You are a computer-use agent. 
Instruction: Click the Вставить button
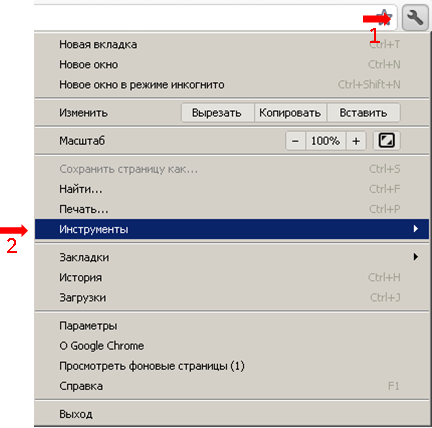click(x=364, y=113)
